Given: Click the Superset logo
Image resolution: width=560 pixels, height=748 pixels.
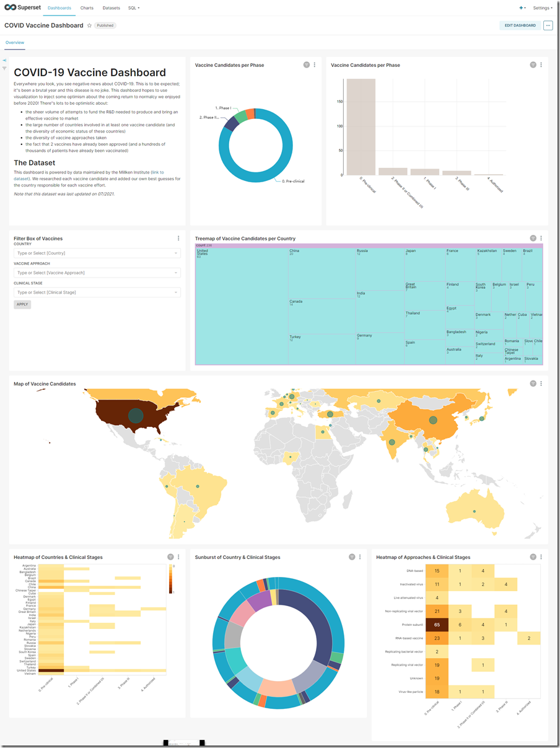Looking at the screenshot, I should point(22,8).
